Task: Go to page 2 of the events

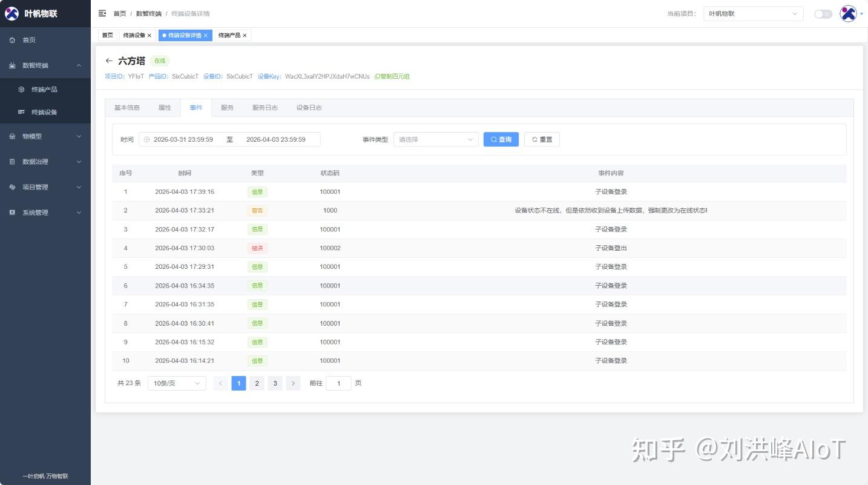Action: pyautogui.click(x=257, y=383)
